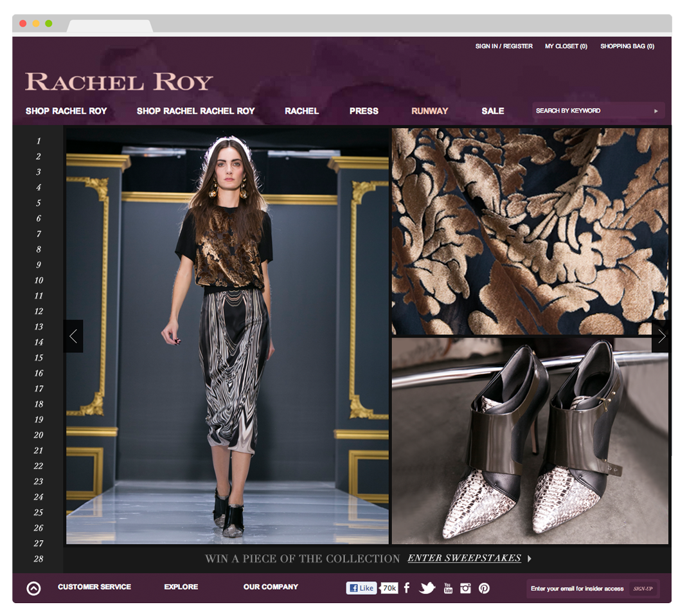The height and width of the screenshot is (616, 687).
Task: Open Shop Rachel Roy menu
Action: [x=66, y=111]
